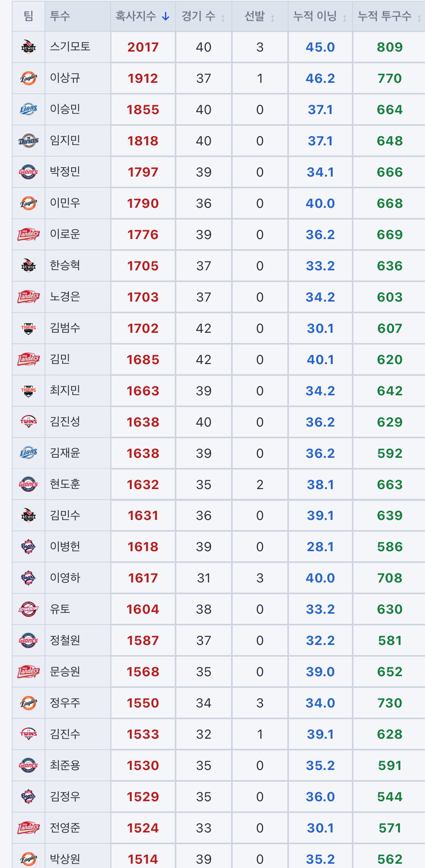The height and width of the screenshot is (868, 425).
Task: Click the Tigers logo beside 김범수
Action: 29,328
